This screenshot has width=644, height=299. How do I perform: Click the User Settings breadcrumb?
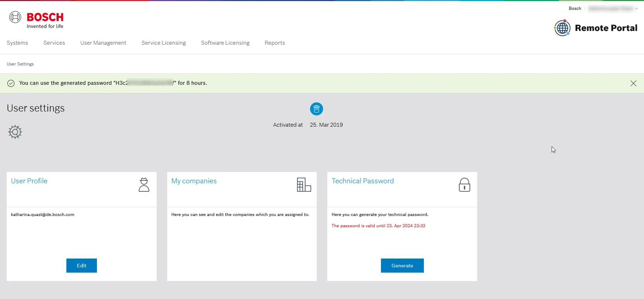click(20, 64)
